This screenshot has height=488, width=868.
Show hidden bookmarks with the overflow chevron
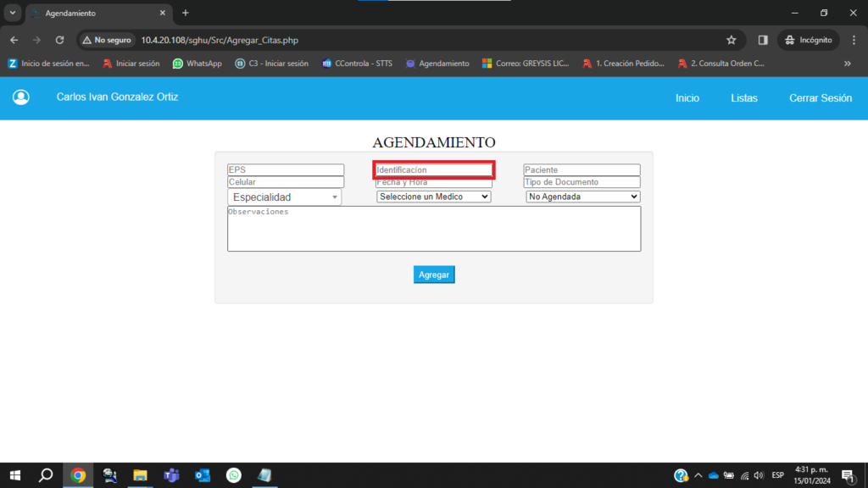click(847, 64)
